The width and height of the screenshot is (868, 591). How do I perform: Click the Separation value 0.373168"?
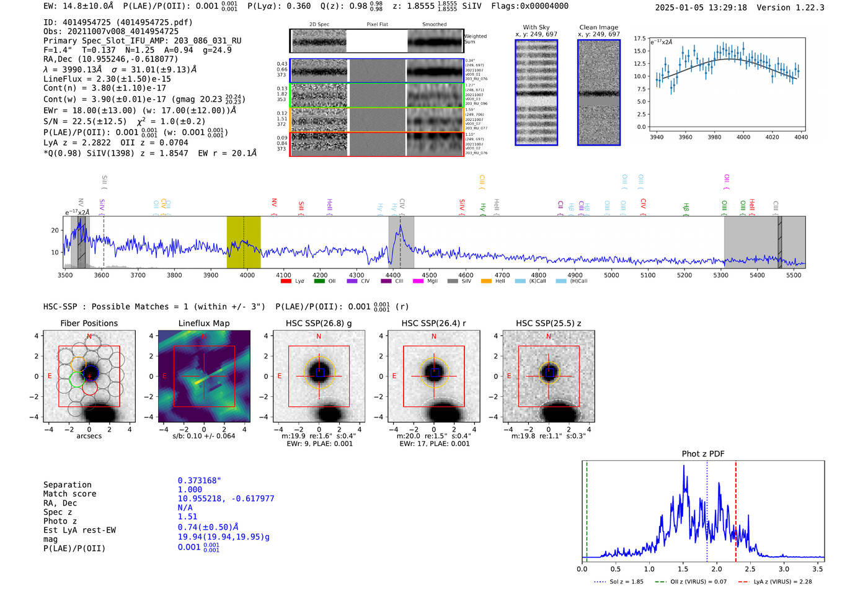200,481
